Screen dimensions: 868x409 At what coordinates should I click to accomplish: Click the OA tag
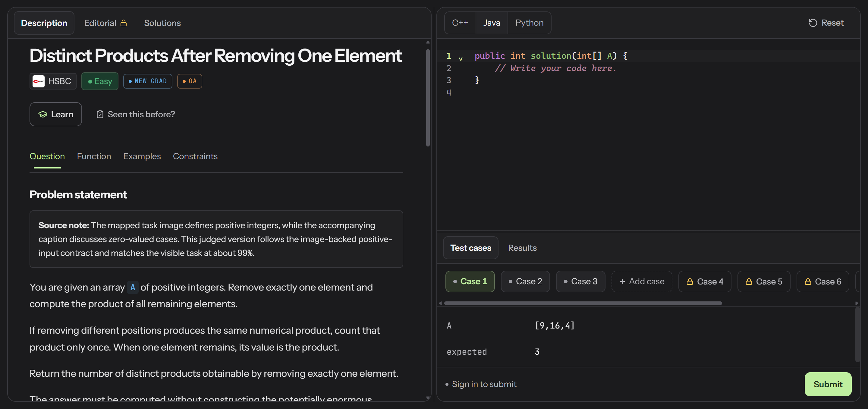pyautogui.click(x=189, y=81)
